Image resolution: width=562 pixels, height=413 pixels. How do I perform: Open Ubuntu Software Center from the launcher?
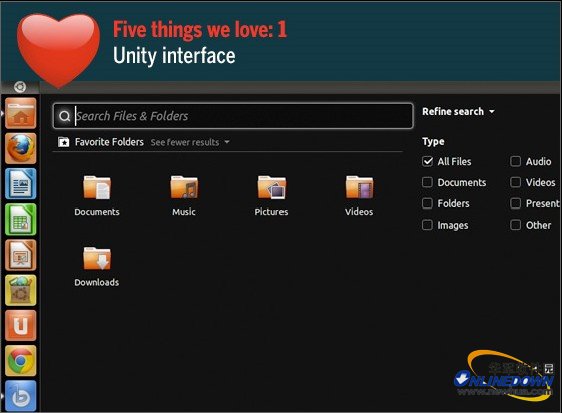coord(21,290)
